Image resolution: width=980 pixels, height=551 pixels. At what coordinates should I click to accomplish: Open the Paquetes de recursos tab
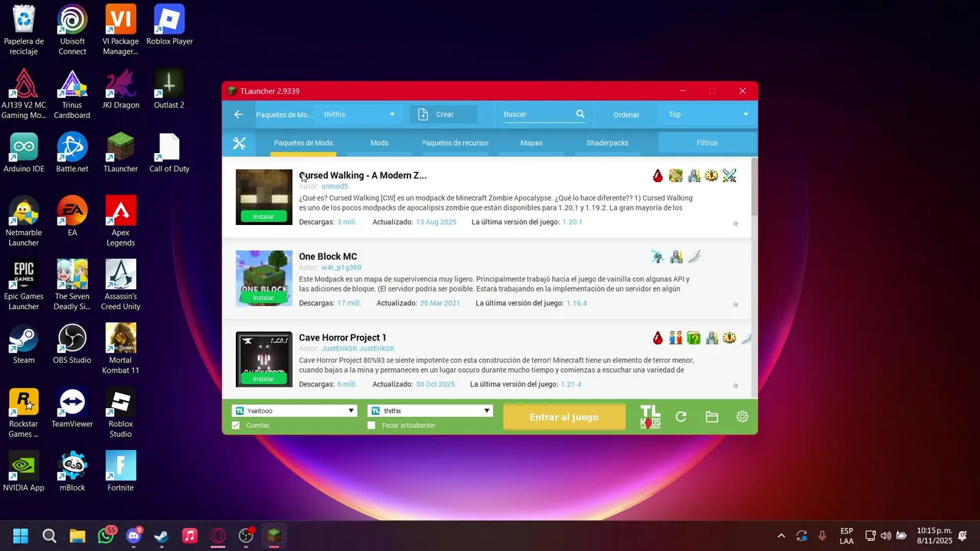455,143
